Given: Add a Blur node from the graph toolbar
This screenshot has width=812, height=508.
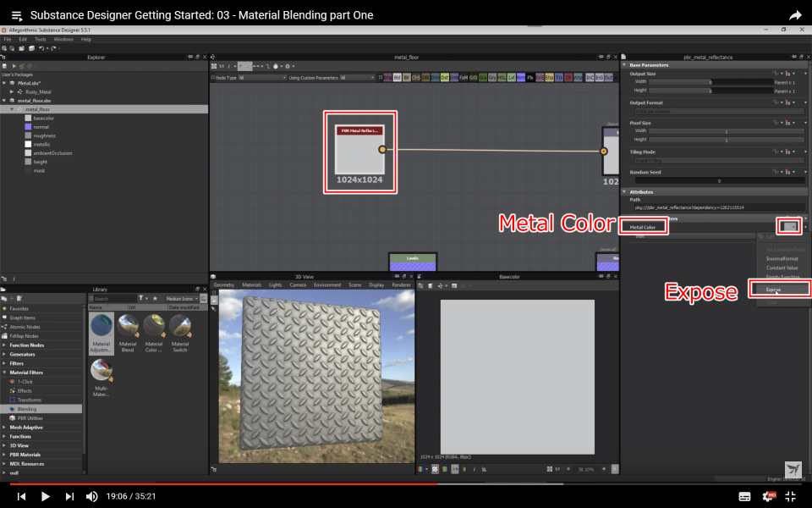Looking at the screenshot, I should point(407,77).
